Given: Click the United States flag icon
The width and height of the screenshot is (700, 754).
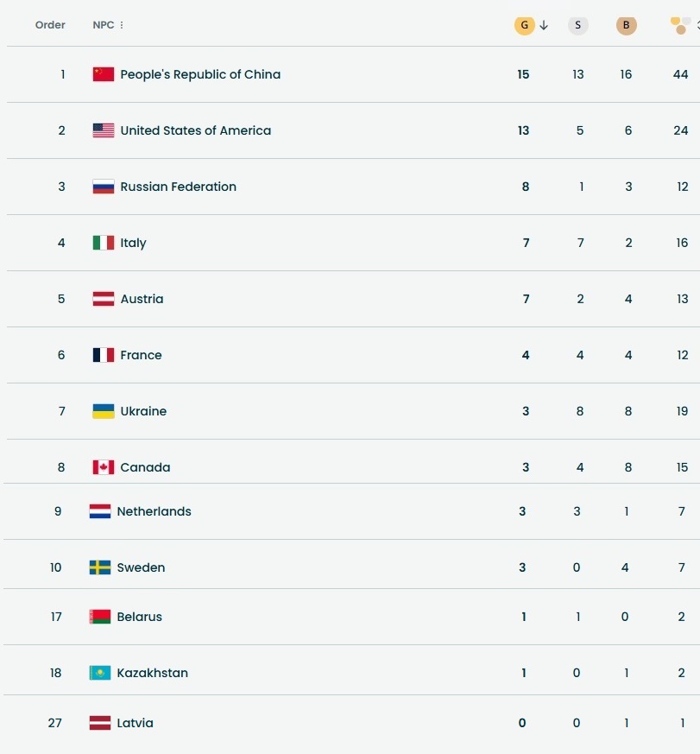Looking at the screenshot, I should pos(104,130).
